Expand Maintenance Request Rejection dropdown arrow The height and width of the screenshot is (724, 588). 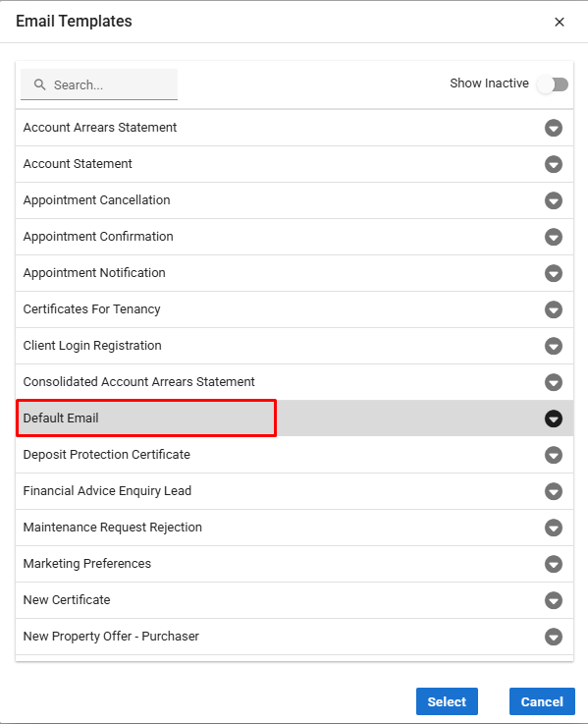click(554, 528)
